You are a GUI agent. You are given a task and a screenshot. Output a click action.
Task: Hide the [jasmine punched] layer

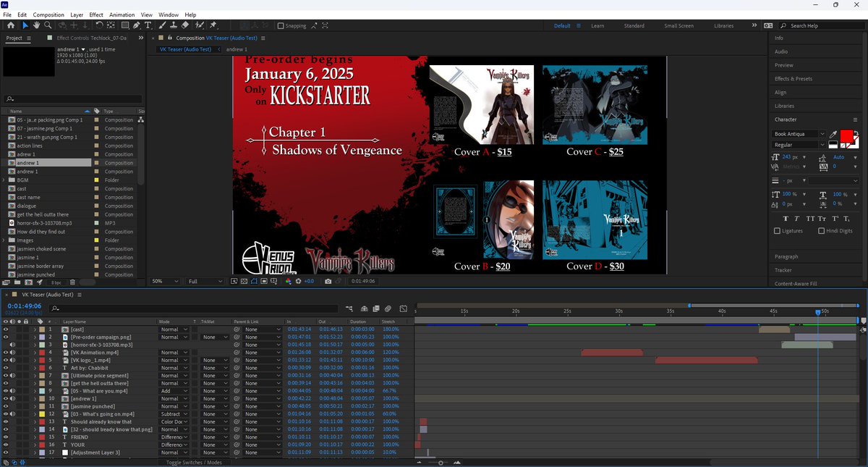pyautogui.click(x=6, y=406)
